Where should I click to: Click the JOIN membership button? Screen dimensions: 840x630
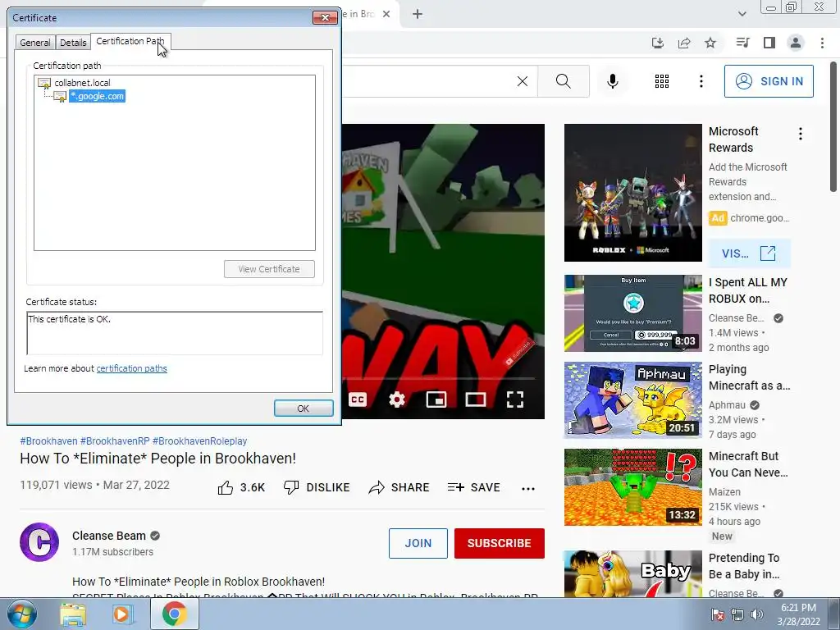[x=418, y=543]
